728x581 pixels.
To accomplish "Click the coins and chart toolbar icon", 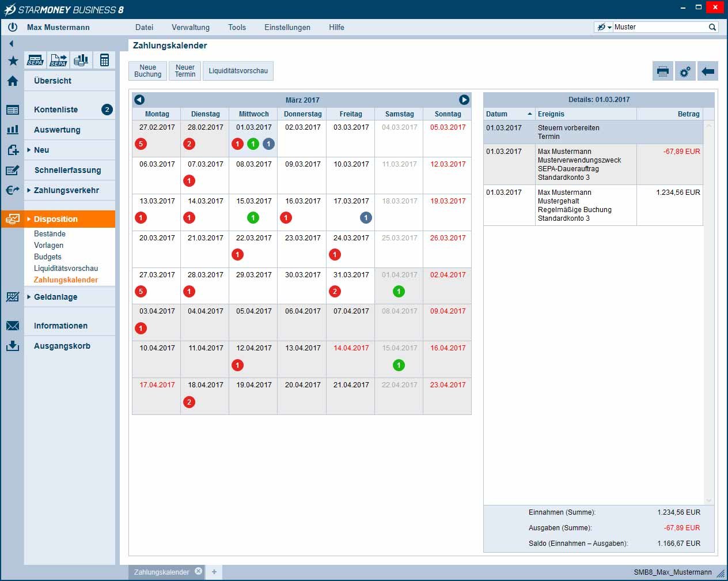I will point(81,60).
